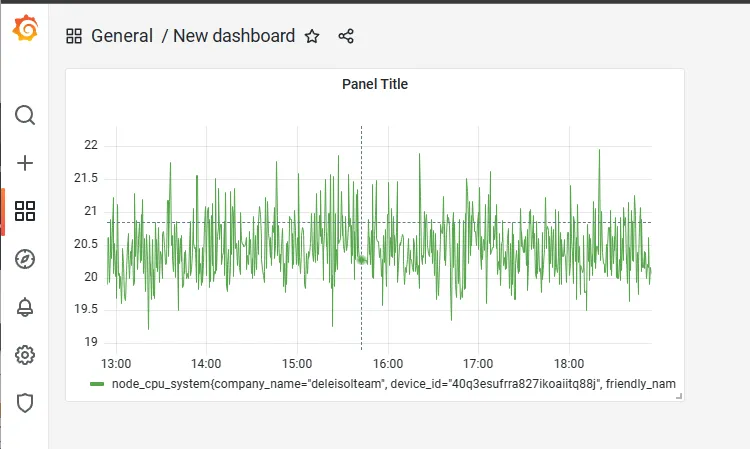The image size is (750, 449).
Task: Click the green legend color swatch
Action: pyautogui.click(x=97, y=384)
